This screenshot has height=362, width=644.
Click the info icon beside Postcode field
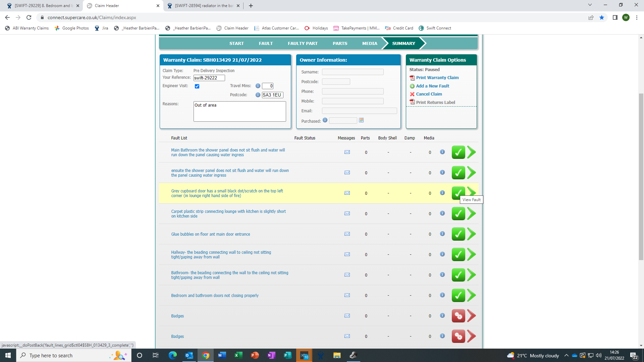click(x=258, y=95)
